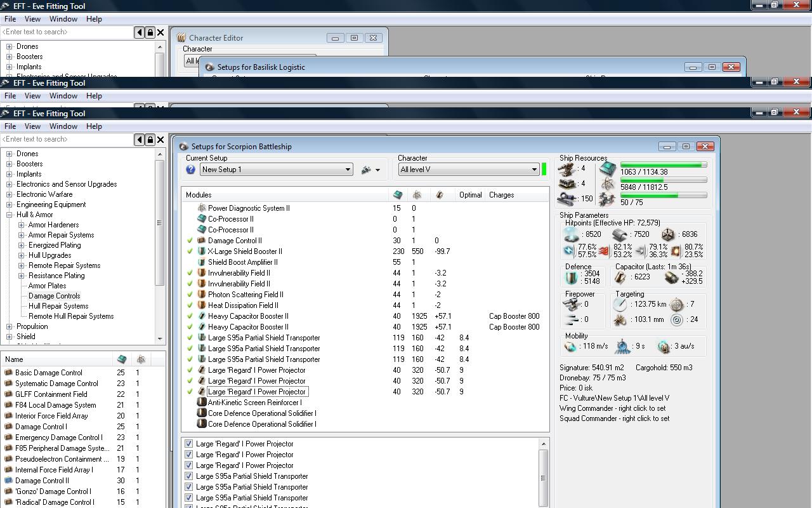Collapse the Hull & Armor tree node
812x508 pixels.
pos(10,215)
